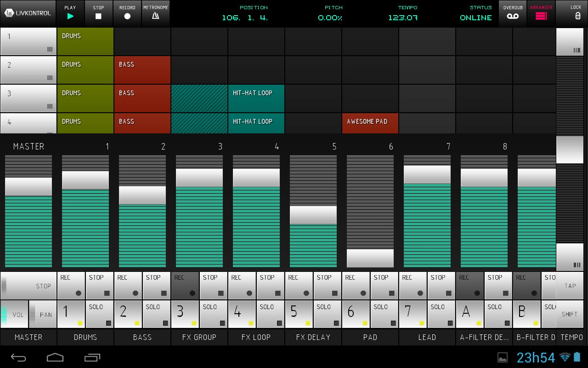Toggle track 6 activator button
Screen dimensions: 588x368
356,314
